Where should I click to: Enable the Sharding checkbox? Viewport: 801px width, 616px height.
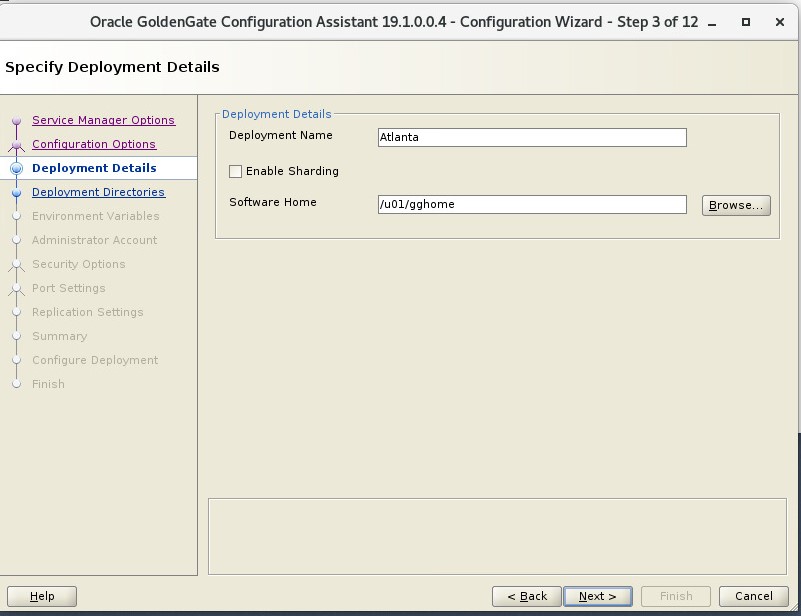coord(235,172)
